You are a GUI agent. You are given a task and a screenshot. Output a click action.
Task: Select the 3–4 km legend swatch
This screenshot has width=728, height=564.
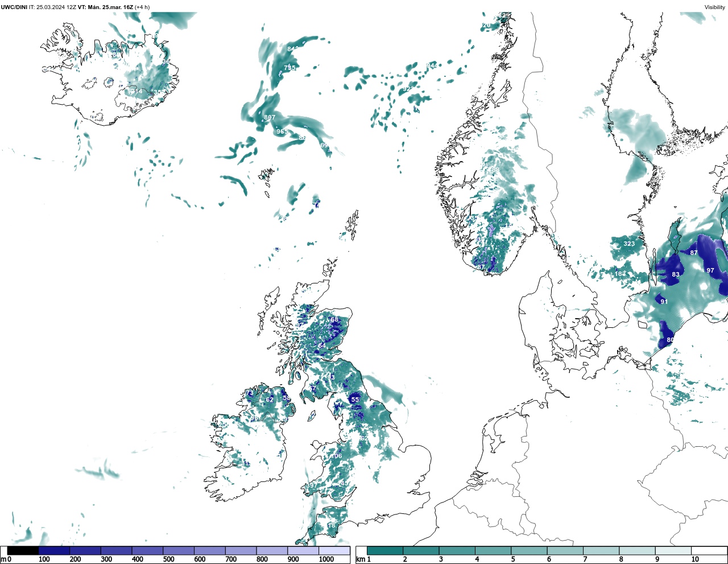click(x=457, y=550)
